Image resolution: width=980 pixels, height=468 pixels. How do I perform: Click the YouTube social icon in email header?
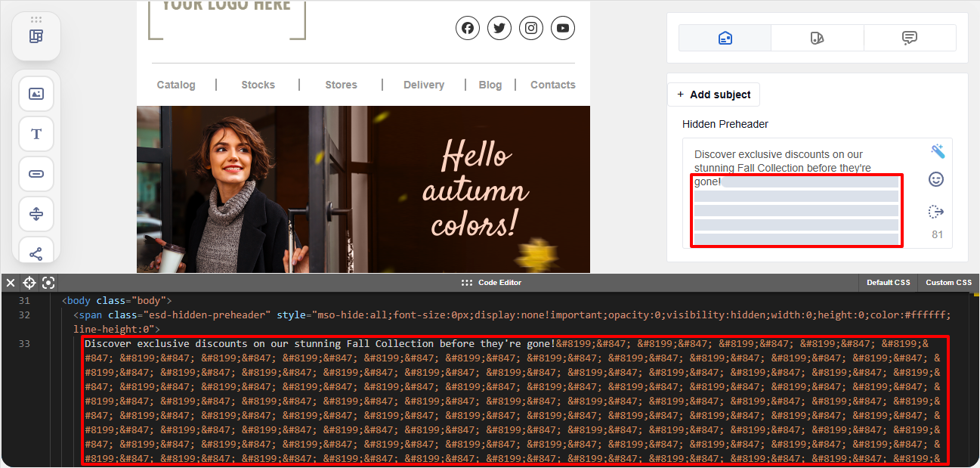click(563, 28)
